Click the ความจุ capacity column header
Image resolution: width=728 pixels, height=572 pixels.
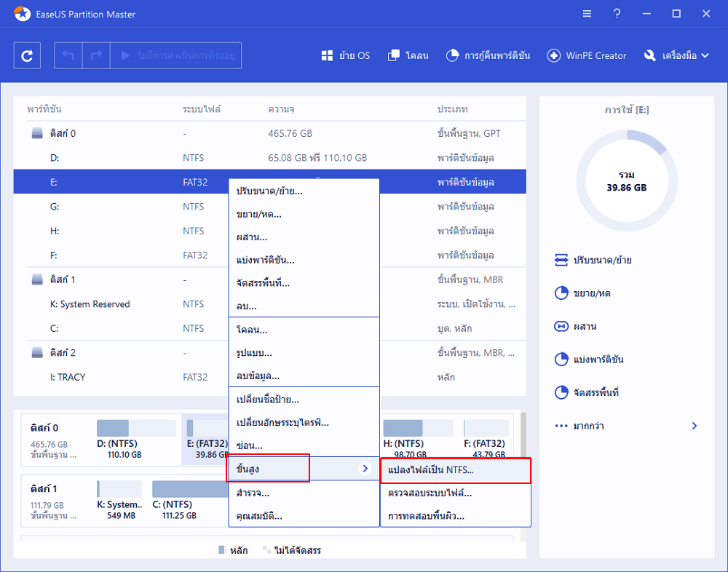click(x=281, y=109)
